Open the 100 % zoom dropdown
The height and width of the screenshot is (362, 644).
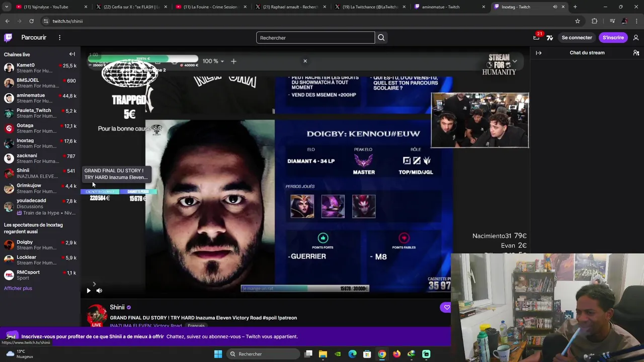(x=213, y=61)
